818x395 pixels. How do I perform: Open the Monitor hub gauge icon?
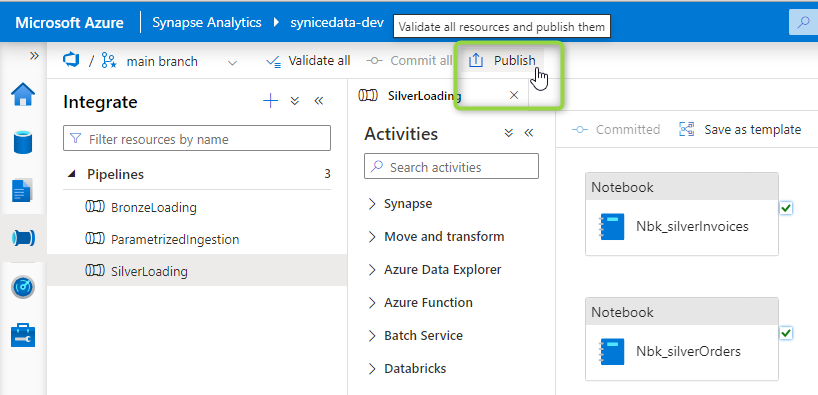click(x=23, y=286)
